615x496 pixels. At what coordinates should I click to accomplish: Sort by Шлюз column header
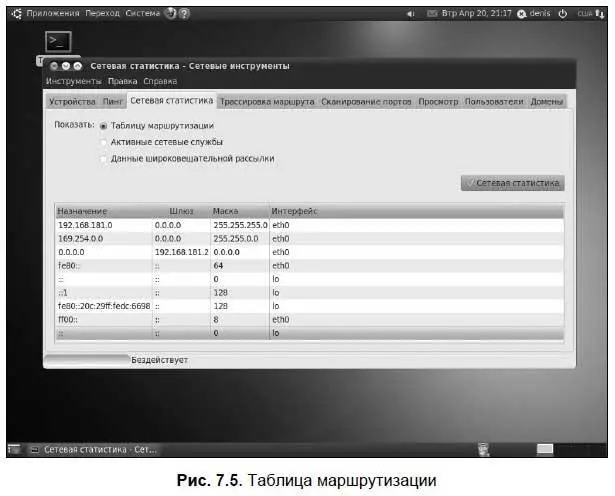(x=181, y=211)
